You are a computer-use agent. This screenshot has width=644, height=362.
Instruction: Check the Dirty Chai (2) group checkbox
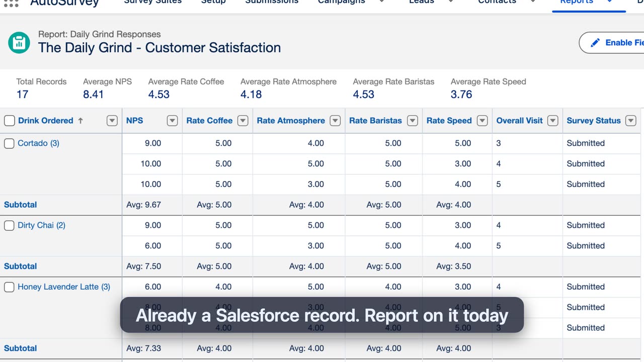[9, 225]
